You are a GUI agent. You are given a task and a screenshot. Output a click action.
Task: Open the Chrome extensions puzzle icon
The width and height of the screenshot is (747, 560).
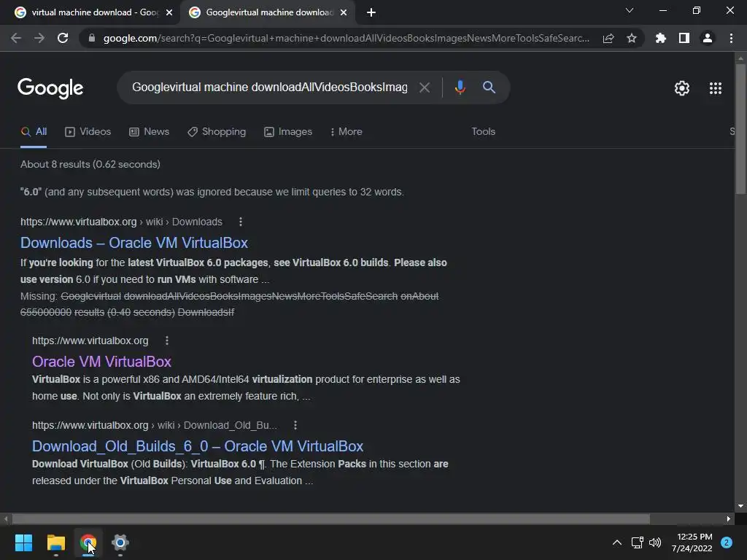(660, 38)
